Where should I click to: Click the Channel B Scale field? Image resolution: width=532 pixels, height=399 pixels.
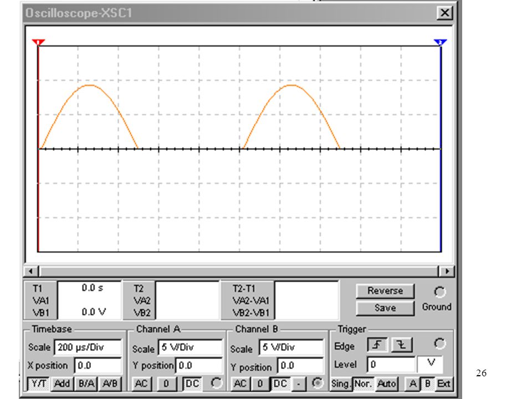[291, 347]
